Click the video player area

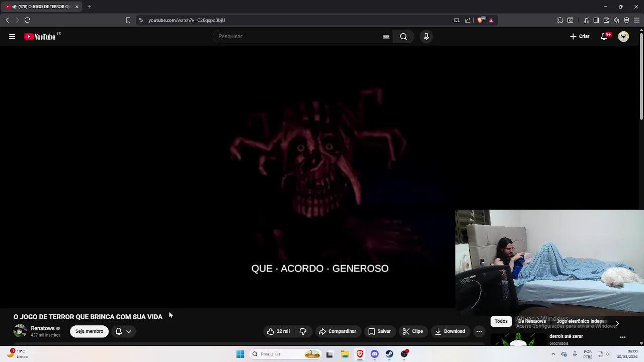click(x=320, y=176)
